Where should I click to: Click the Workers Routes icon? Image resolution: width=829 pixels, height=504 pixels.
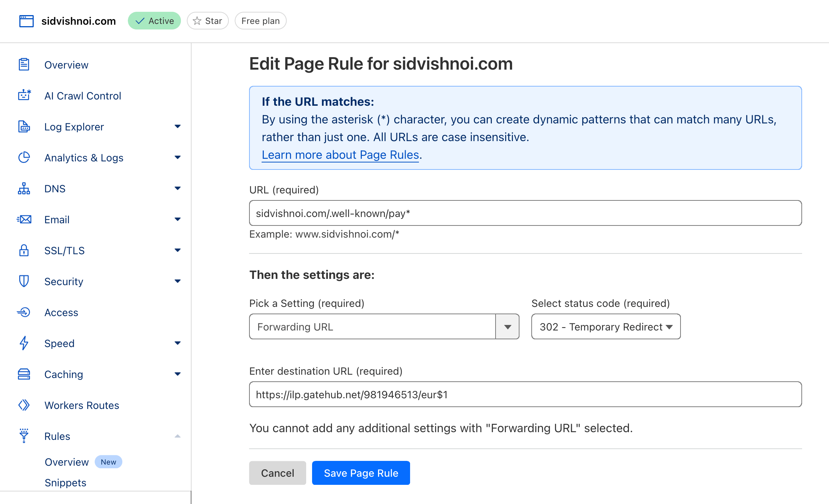(24, 405)
